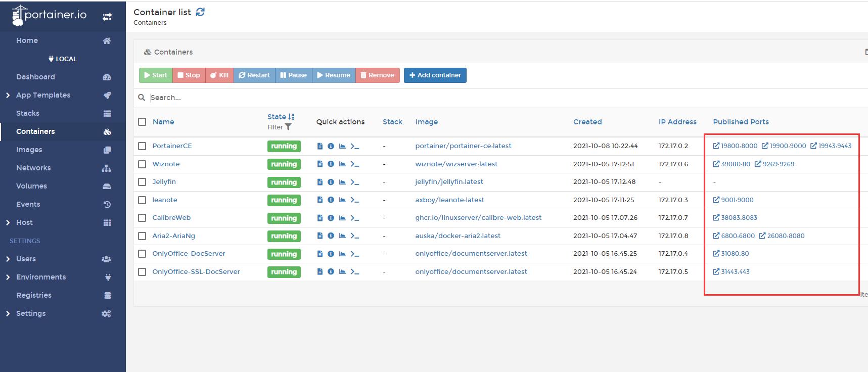Check the CalibreWeb row checkbox
This screenshot has width=868, height=372.
(142, 218)
